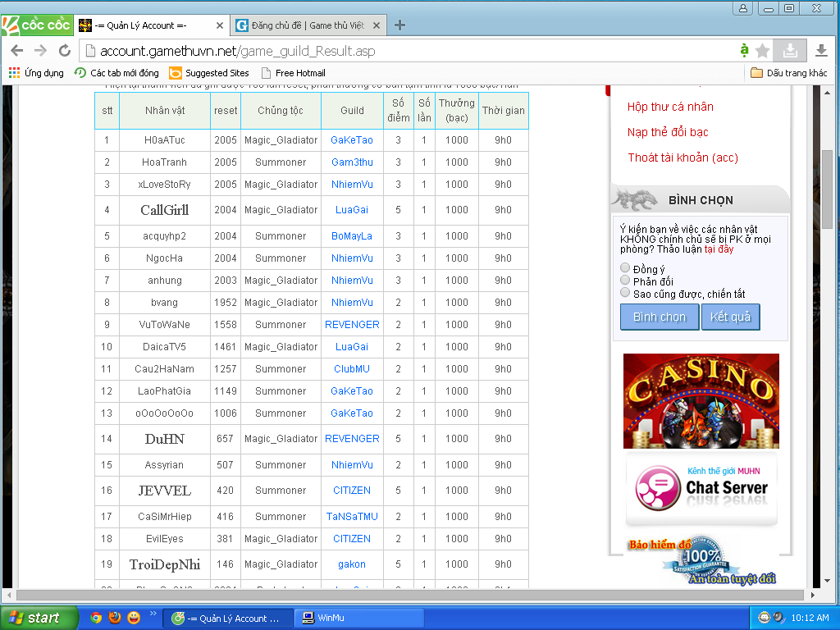Click the Casino banner image
Viewport: 840px width, 630px height.
point(701,400)
